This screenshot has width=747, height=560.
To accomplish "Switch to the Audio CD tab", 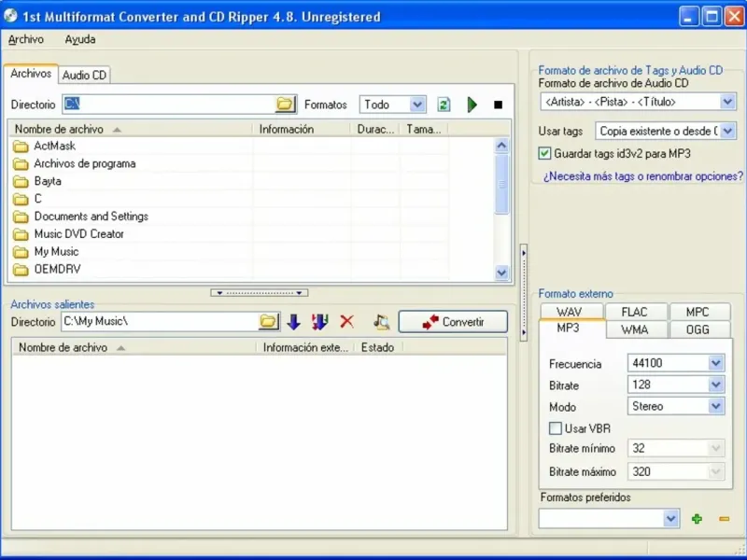I will (x=84, y=76).
